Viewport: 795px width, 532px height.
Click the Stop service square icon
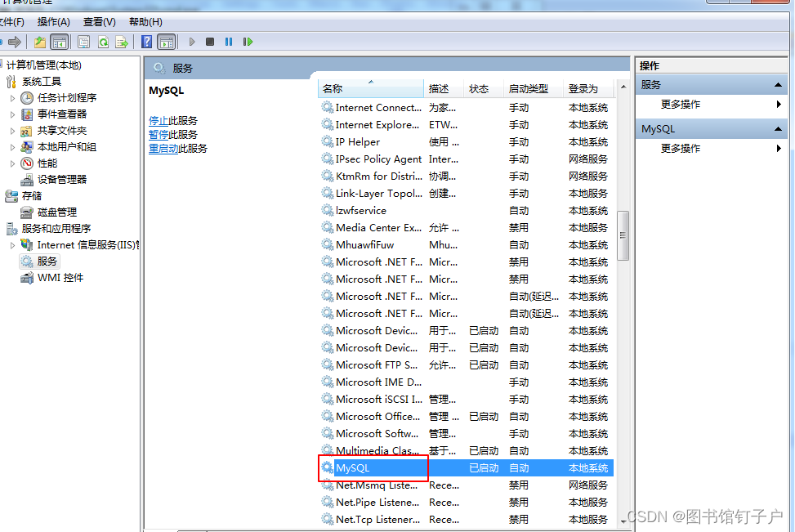[x=210, y=42]
